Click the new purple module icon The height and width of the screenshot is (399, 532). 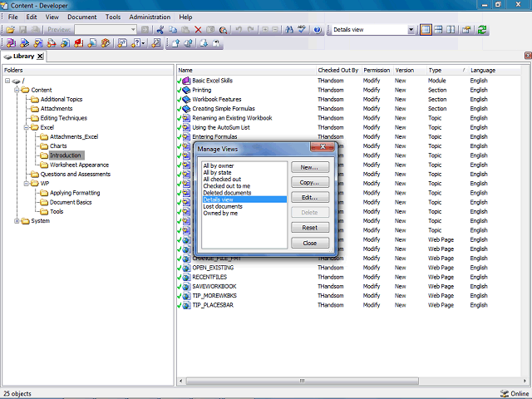[x=11, y=43]
